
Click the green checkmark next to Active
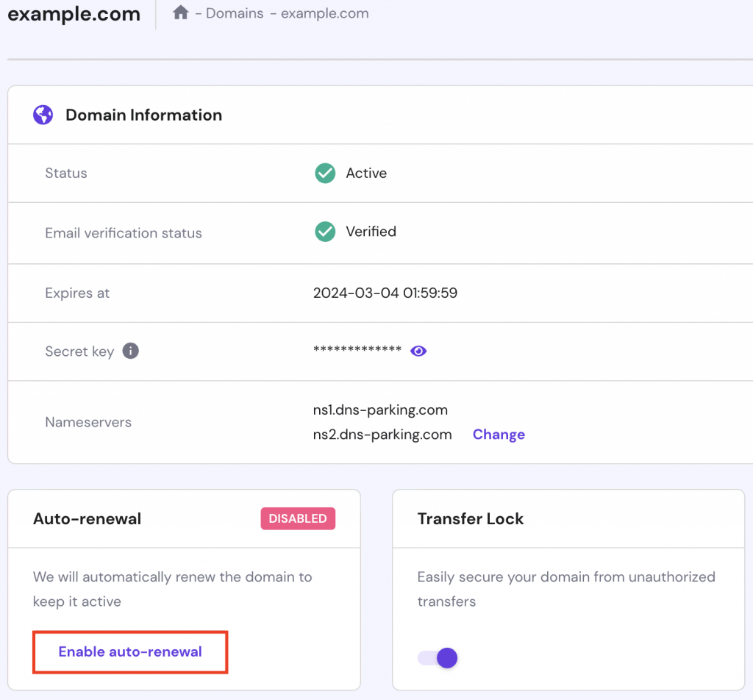325,174
